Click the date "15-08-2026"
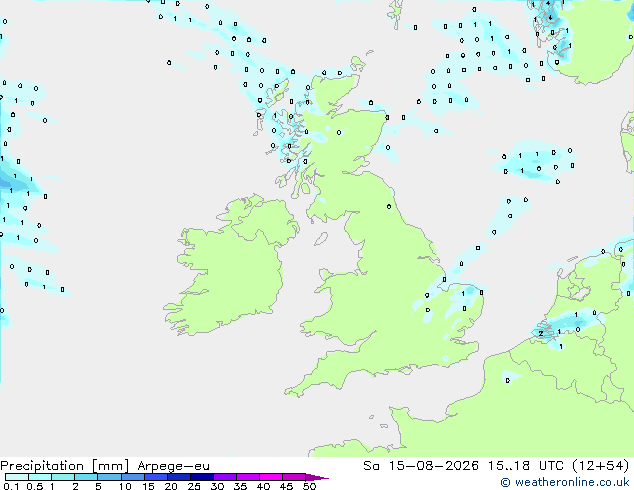The image size is (634, 490). coord(433,466)
